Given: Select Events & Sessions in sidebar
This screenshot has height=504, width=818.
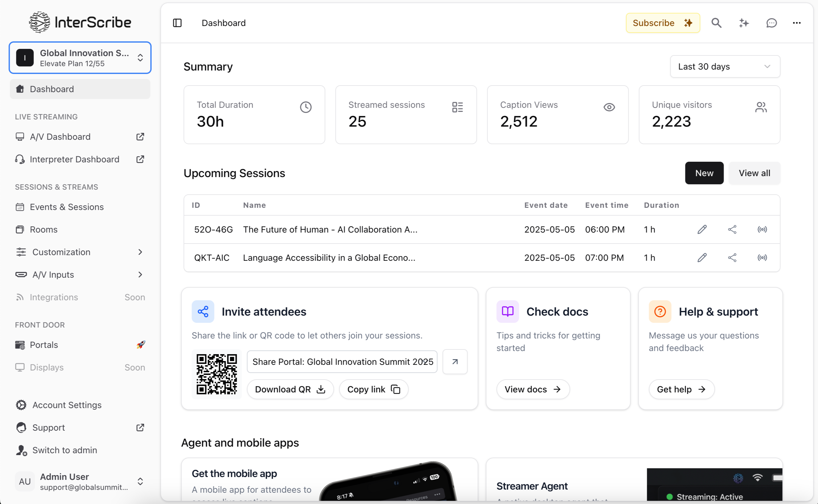Looking at the screenshot, I should click(x=66, y=207).
